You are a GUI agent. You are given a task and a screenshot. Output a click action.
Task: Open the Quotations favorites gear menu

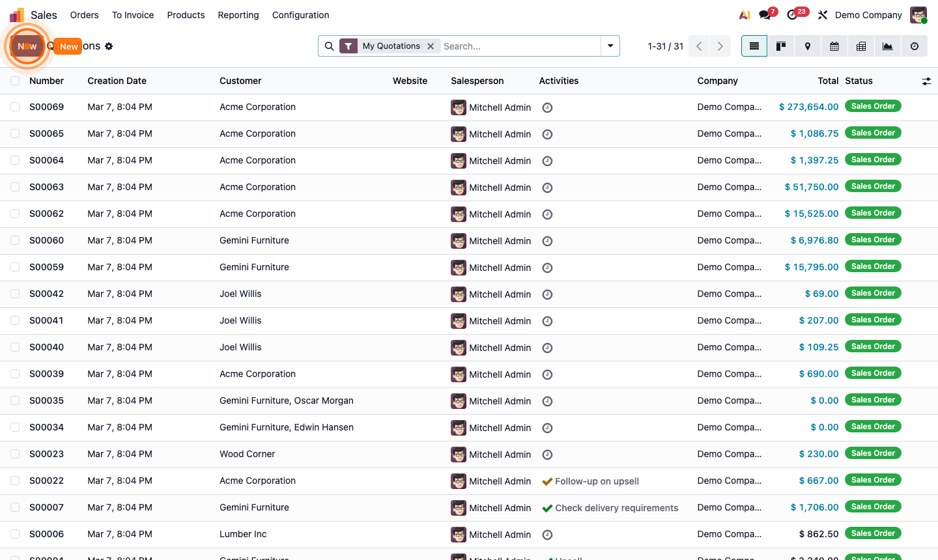109,46
